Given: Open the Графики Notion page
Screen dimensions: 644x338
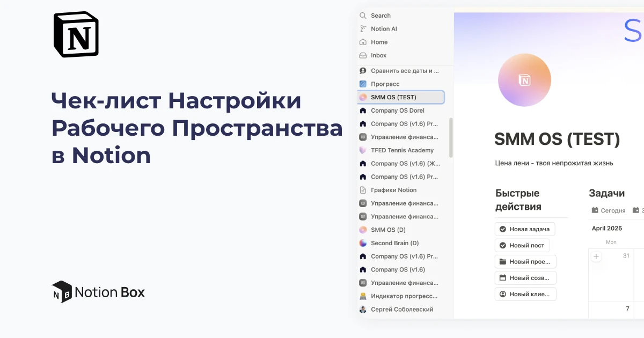Looking at the screenshot, I should [393, 190].
